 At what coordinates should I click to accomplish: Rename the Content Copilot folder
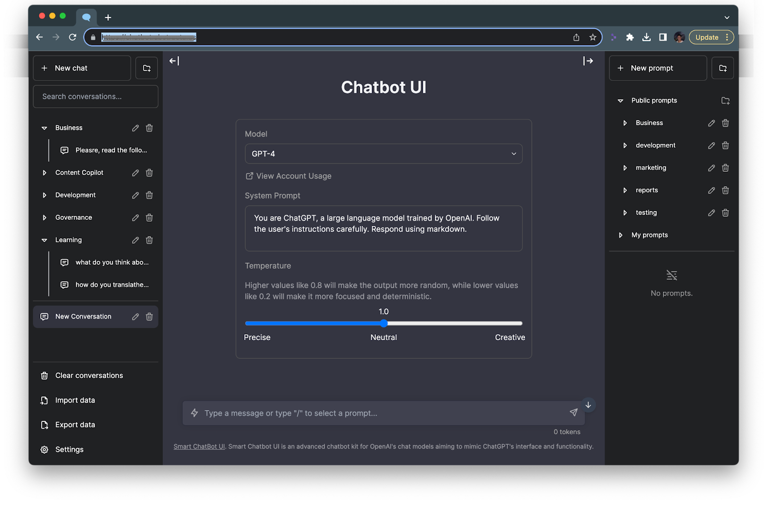pos(135,173)
